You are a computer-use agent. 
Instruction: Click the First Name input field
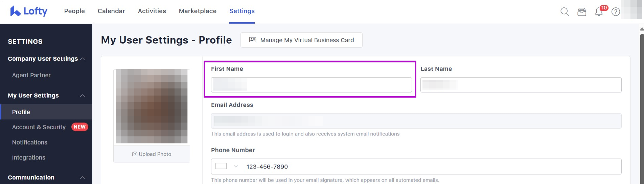311,85
